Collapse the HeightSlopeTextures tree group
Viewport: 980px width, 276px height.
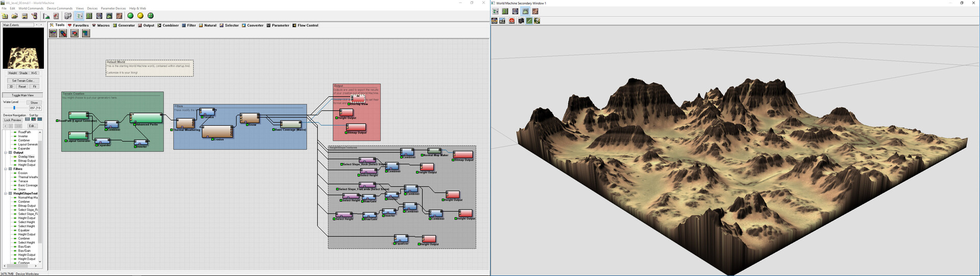[x=6, y=193]
